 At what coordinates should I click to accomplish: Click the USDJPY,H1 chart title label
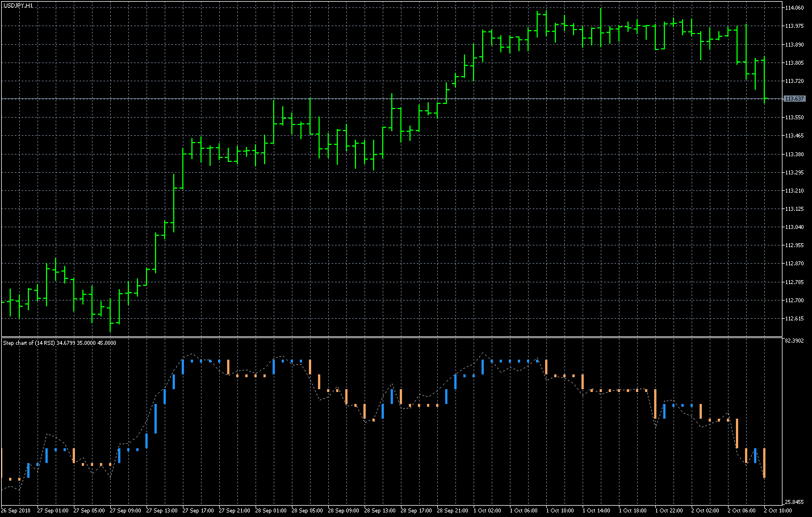click(18, 5)
